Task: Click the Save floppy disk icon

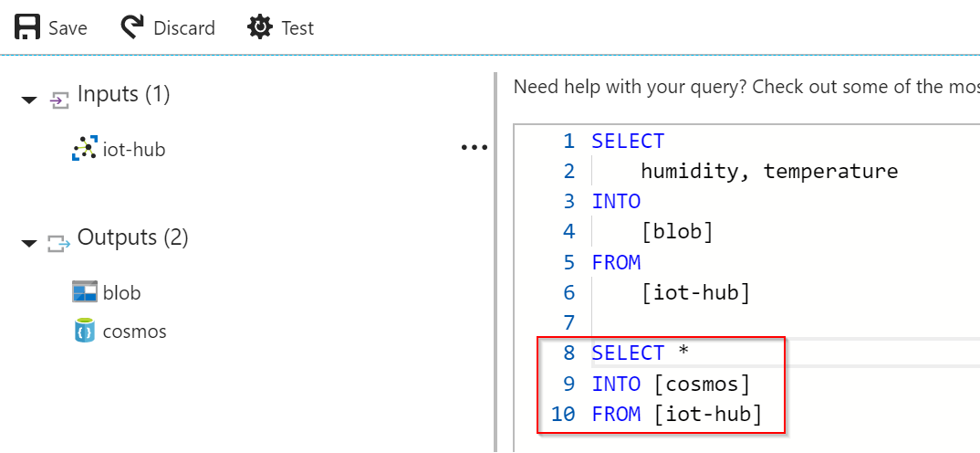Action: point(26,28)
